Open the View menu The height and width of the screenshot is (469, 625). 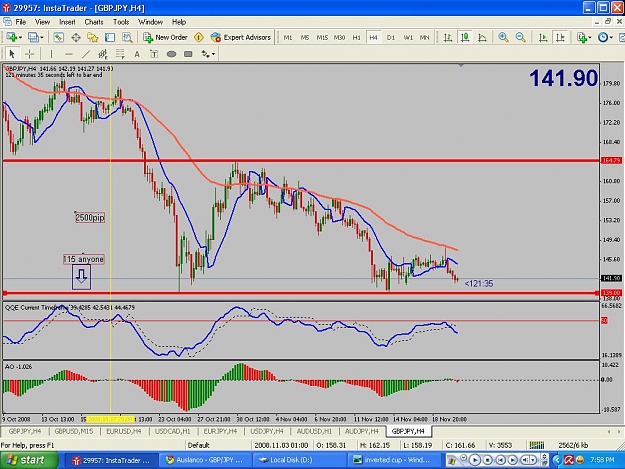(x=42, y=22)
